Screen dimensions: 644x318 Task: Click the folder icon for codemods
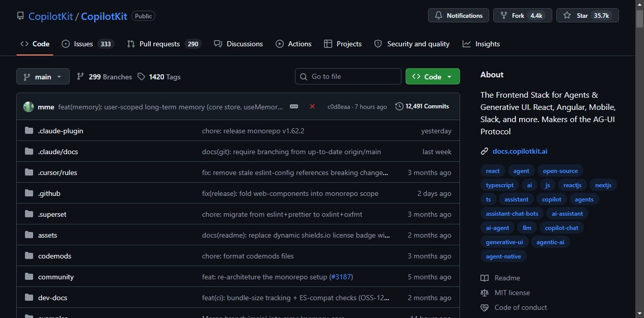(29, 256)
